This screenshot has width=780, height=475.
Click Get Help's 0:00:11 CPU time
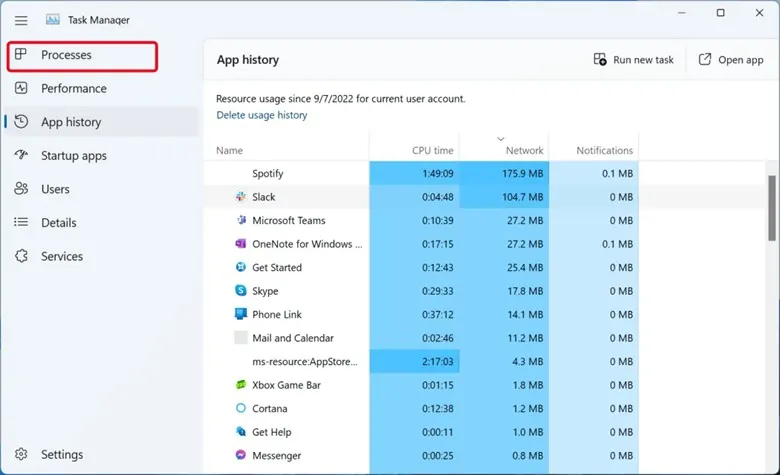[438, 432]
